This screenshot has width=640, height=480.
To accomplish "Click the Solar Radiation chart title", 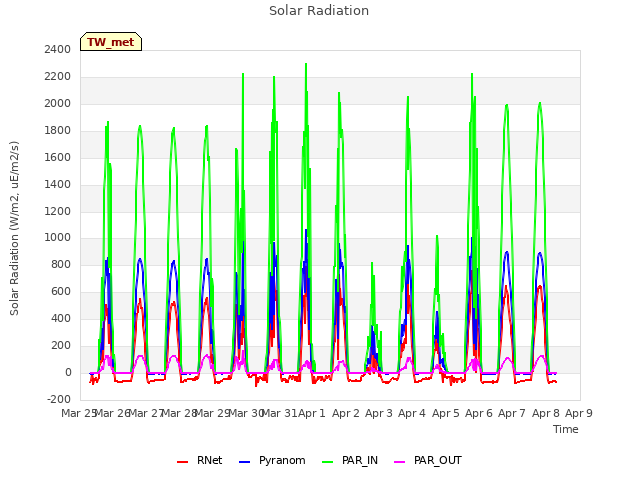I will coord(319,11).
